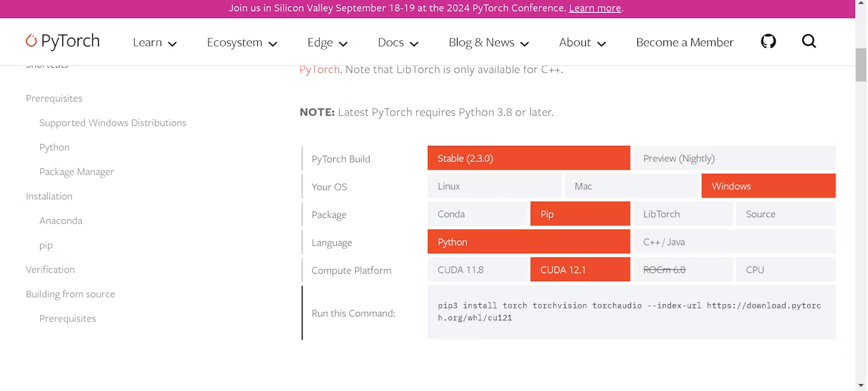Click the Compute Platform row label
Screen dimensions: 868x391
pyautogui.click(x=352, y=271)
